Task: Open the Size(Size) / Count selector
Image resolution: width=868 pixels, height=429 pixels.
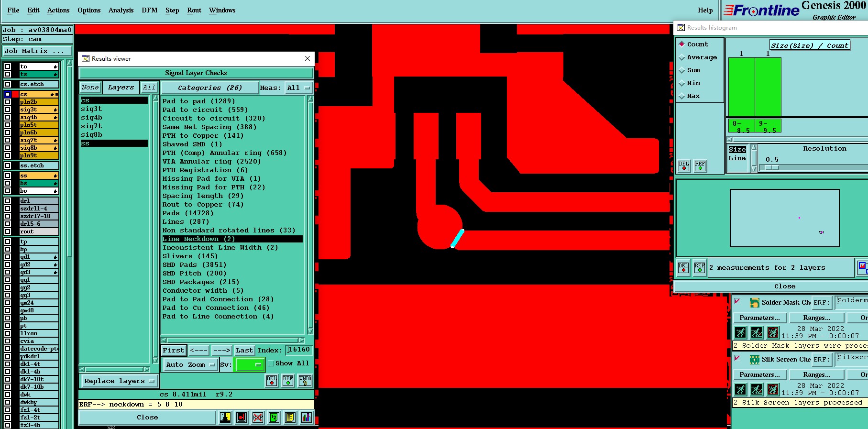Action: tap(809, 45)
